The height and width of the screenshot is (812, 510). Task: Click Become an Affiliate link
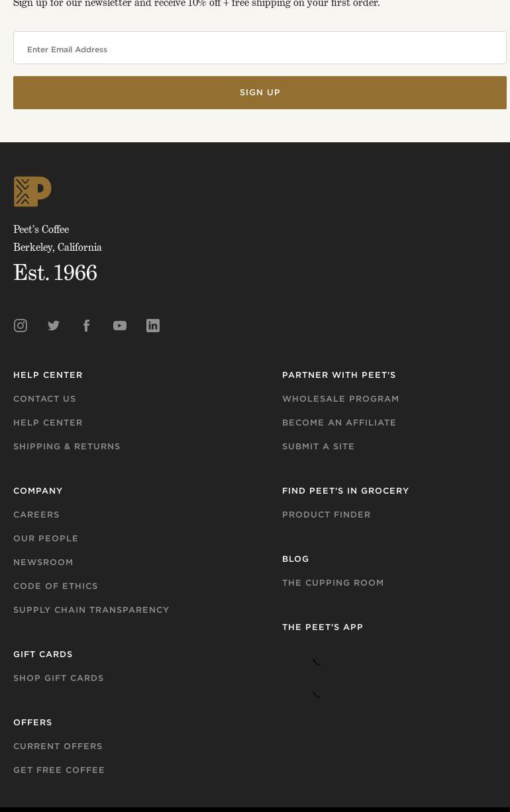(339, 422)
